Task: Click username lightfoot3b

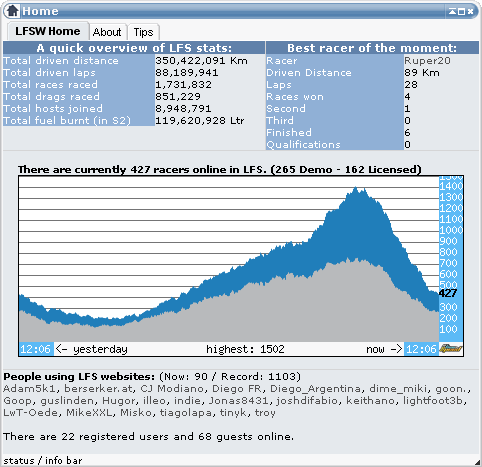Action: pyautogui.click(x=433, y=401)
